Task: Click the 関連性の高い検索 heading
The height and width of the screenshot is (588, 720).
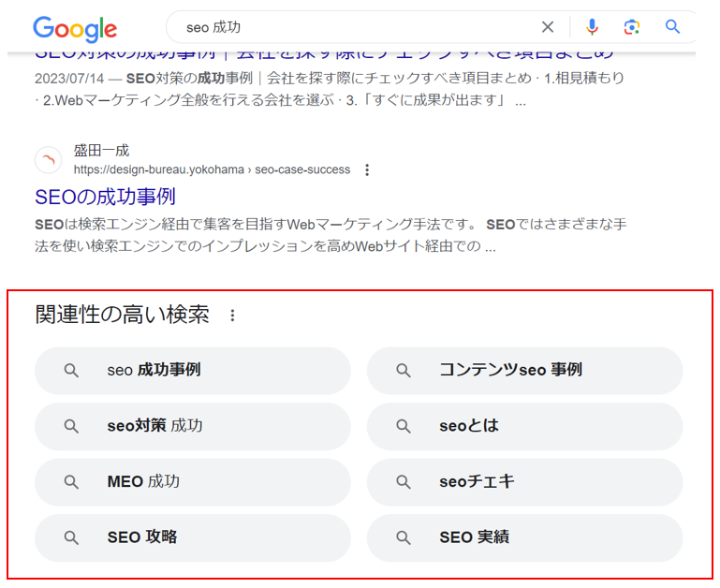Action: pyautogui.click(x=122, y=315)
